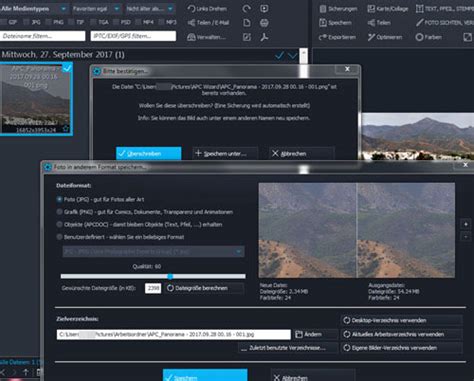The height and width of the screenshot is (381, 474).
Task: Open the Optimieren tool
Action: pos(385,37)
